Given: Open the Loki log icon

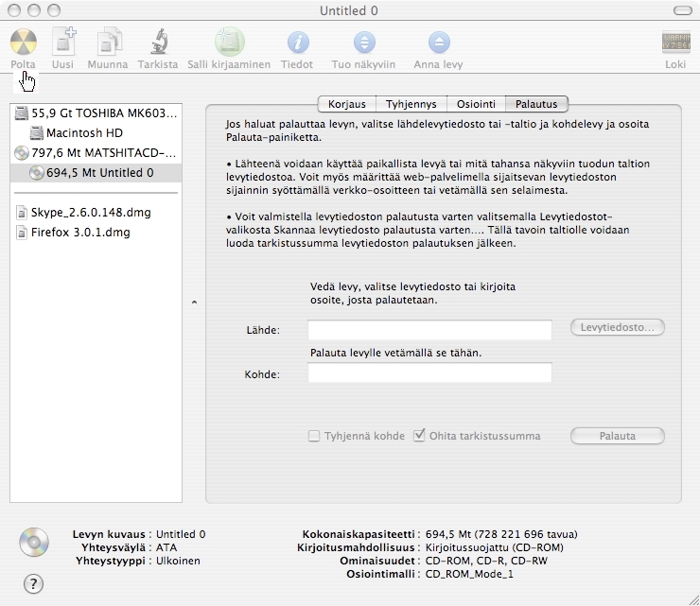Looking at the screenshot, I should point(674,43).
